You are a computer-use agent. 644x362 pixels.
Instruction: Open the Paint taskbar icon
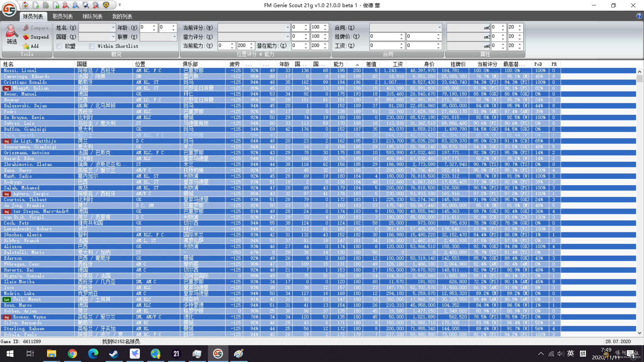(x=238, y=354)
